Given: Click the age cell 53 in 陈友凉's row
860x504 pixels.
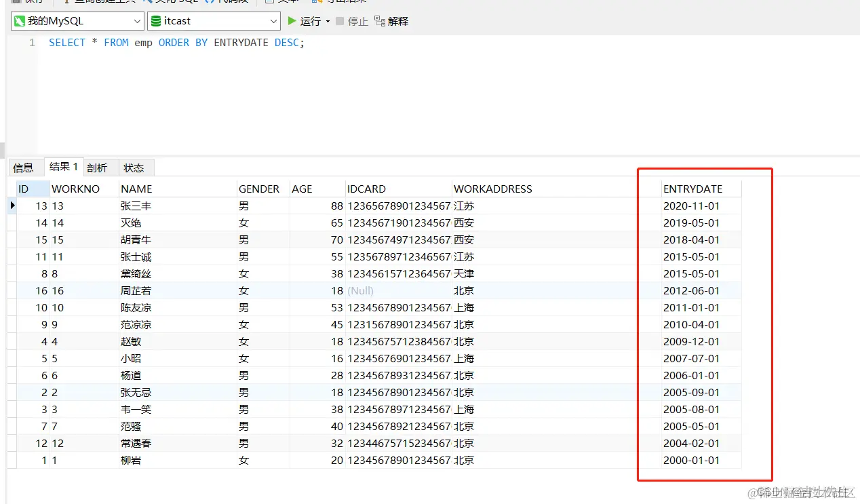Looking at the screenshot, I should click(x=317, y=307).
